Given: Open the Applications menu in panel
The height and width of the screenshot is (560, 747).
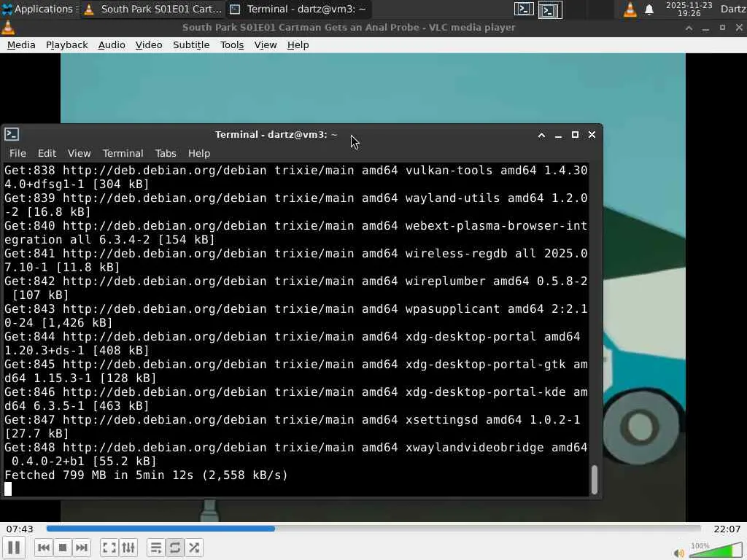Looking at the screenshot, I should pos(40,9).
